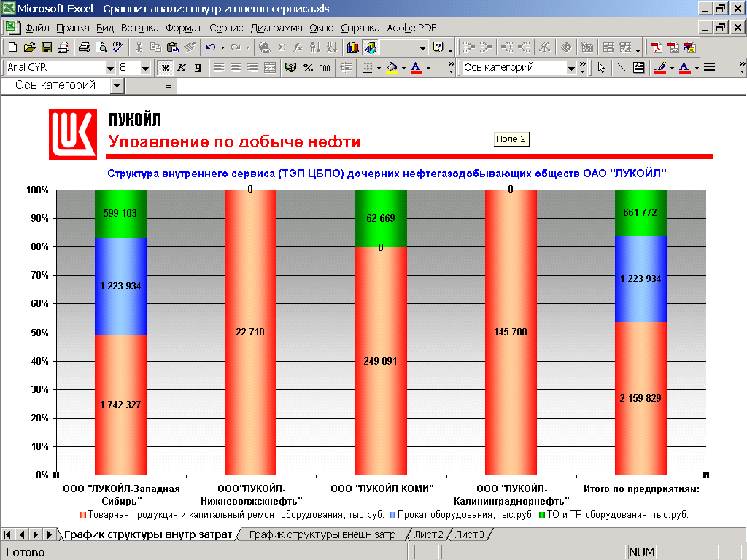747x560 pixels.
Task: Expand Formatting toolbar overflow chevron
Action: [x=451, y=68]
